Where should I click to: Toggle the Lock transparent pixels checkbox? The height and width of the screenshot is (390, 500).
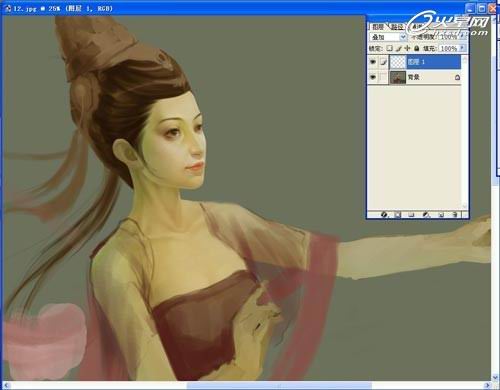(x=389, y=48)
